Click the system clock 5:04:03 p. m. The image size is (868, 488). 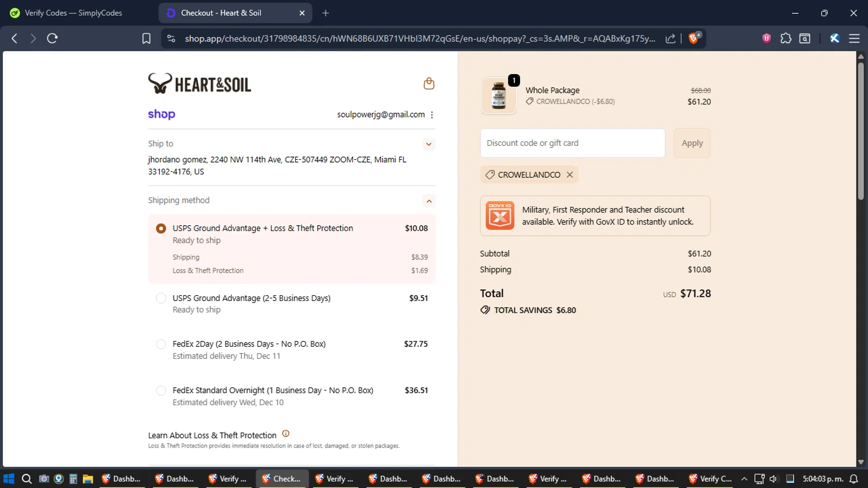point(823,479)
